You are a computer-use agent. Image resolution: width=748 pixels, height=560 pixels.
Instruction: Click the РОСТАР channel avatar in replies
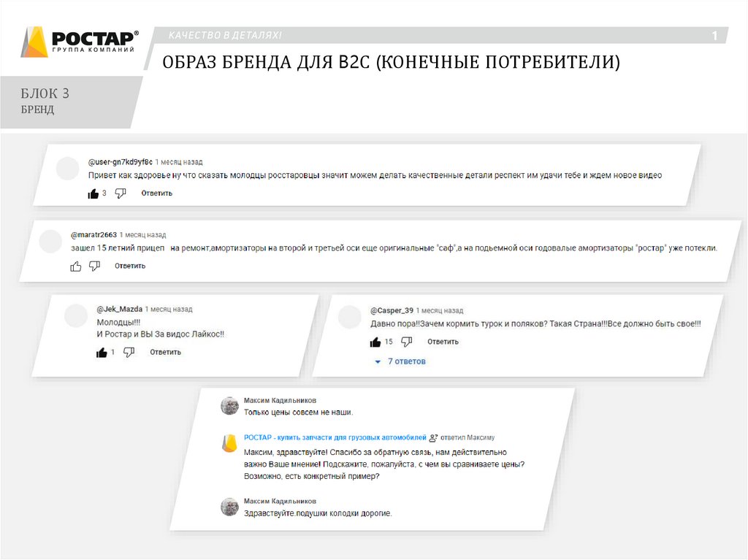pos(229,443)
